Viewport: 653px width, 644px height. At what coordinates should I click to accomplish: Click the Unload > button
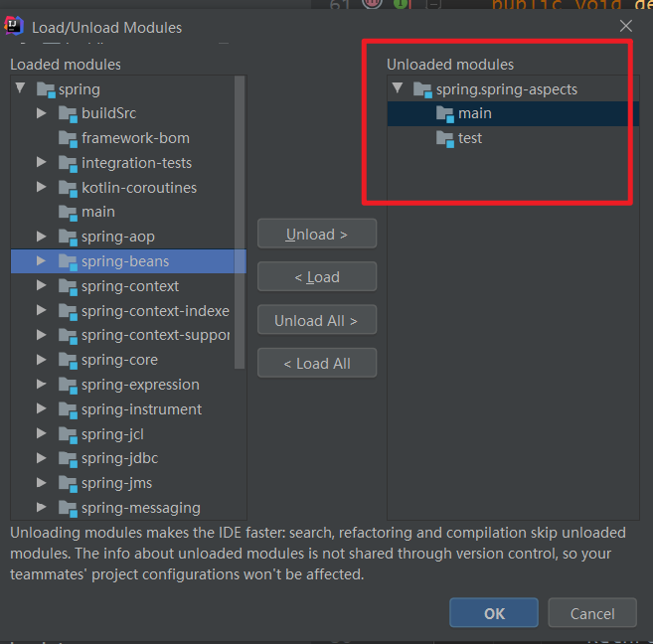317,234
